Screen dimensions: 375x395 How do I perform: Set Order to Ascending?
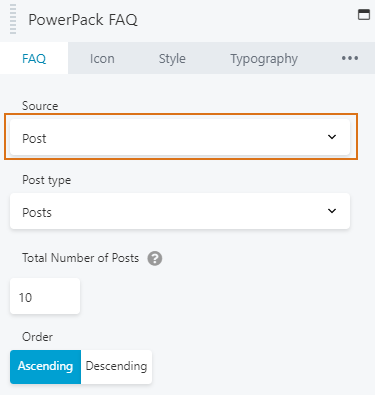(x=45, y=367)
